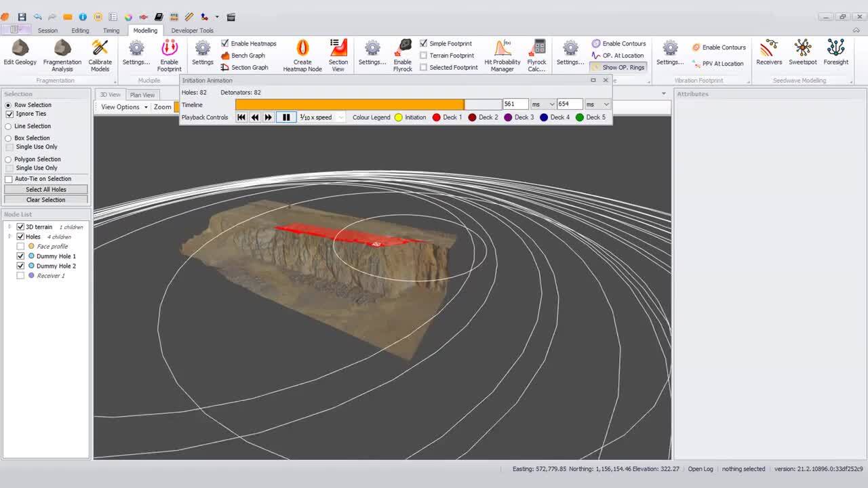Expand the 3D terrain tree node
868x488 pixels.
click(x=9, y=227)
